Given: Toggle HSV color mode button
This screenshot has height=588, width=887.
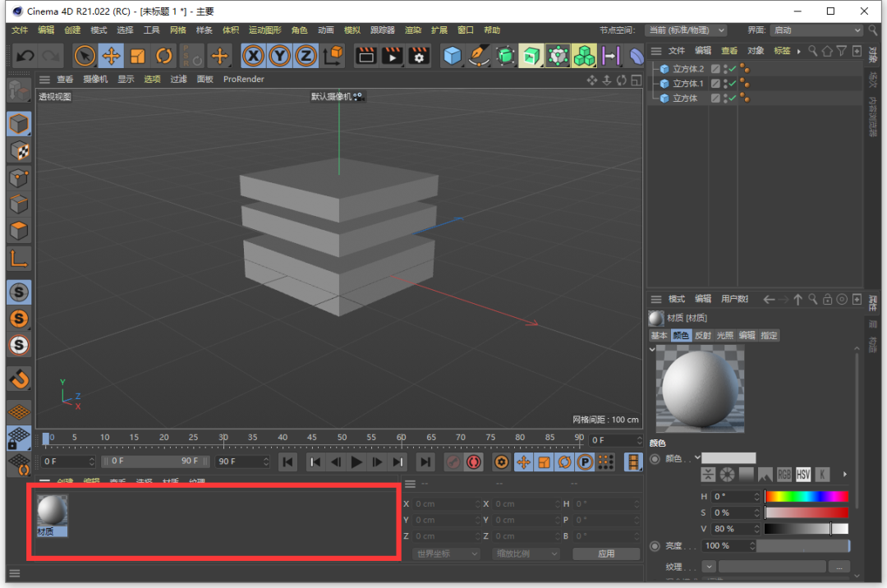Looking at the screenshot, I should coord(802,475).
